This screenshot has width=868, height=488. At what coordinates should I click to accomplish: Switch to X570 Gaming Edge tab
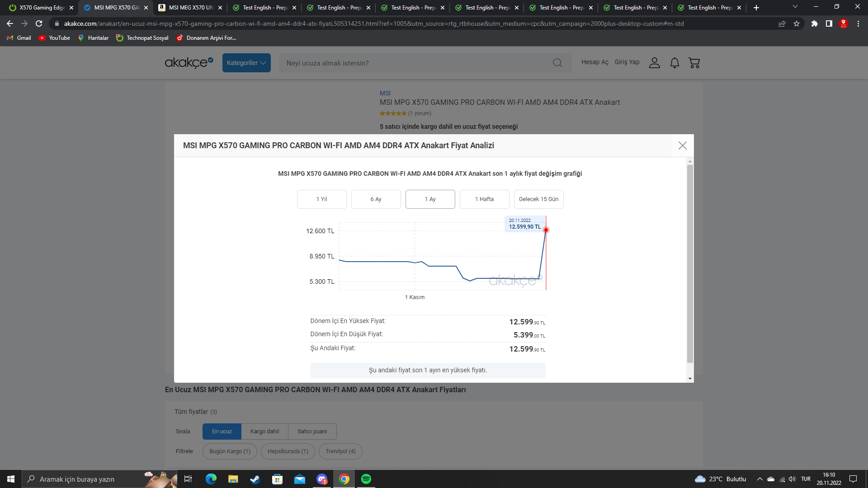pos(41,7)
